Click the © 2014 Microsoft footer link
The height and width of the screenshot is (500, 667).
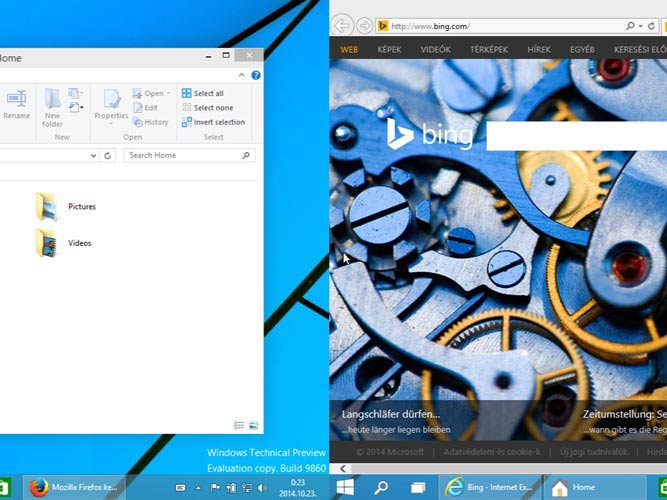click(390, 451)
